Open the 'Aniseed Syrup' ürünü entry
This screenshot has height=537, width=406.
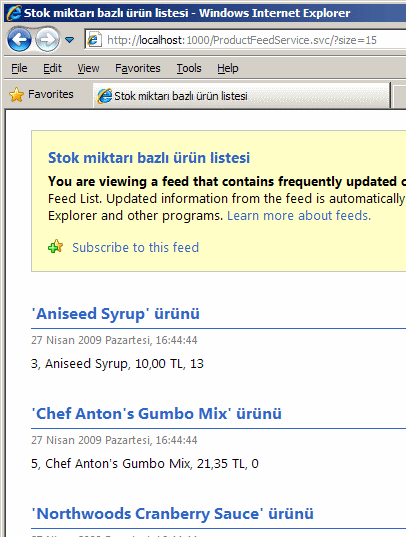pyautogui.click(x=115, y=314)
